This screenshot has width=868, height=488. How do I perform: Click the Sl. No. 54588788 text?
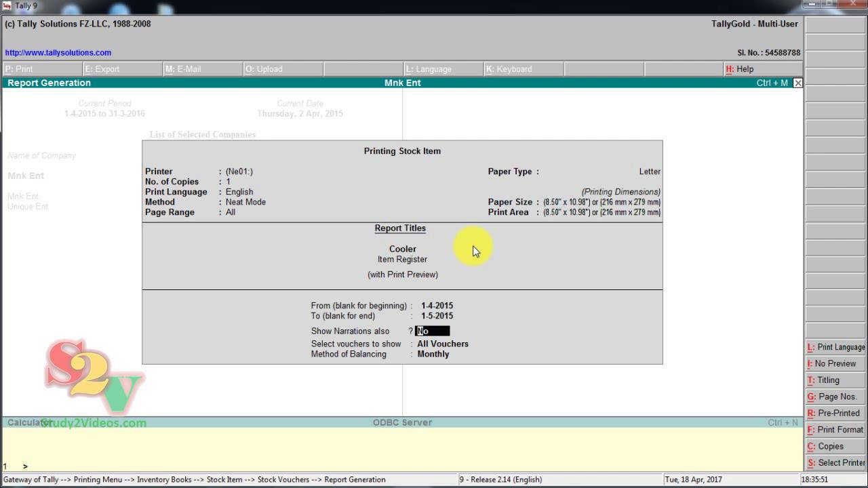click(768, 53)
